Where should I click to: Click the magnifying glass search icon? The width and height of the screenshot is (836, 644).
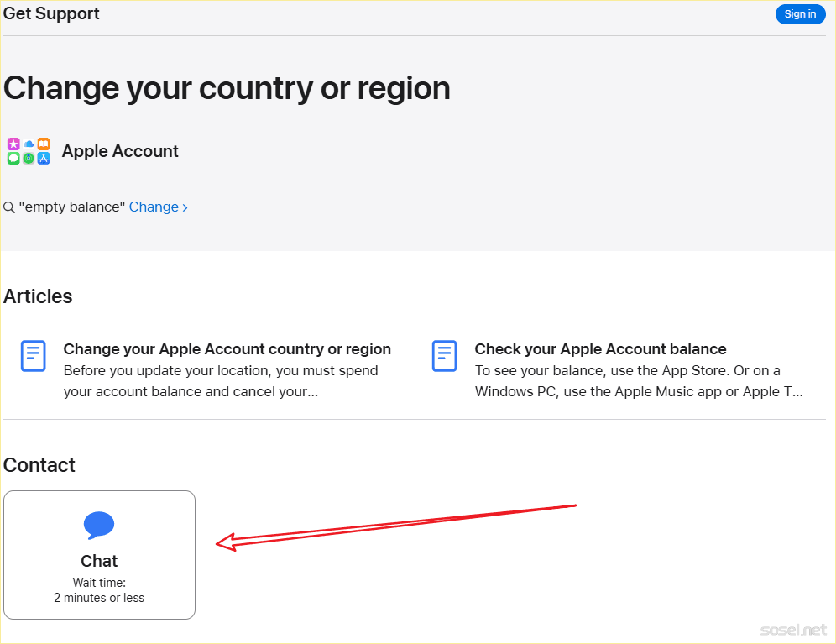9,207
